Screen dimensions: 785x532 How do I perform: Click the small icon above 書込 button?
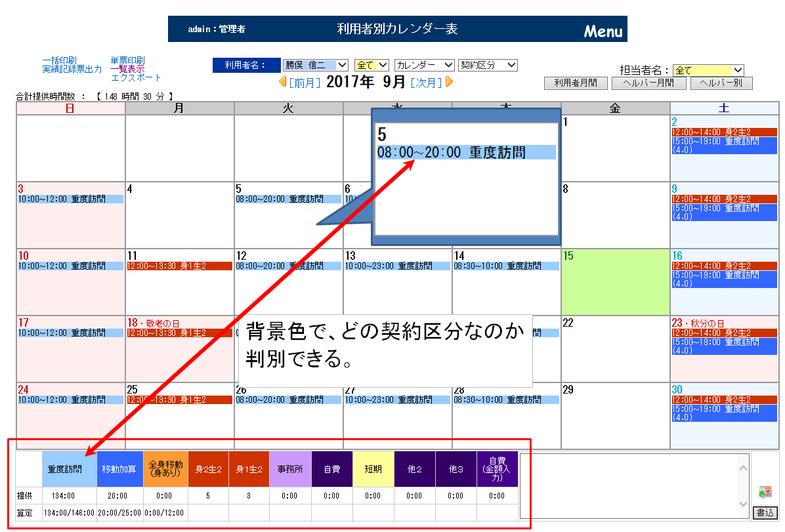pos(764,492)
